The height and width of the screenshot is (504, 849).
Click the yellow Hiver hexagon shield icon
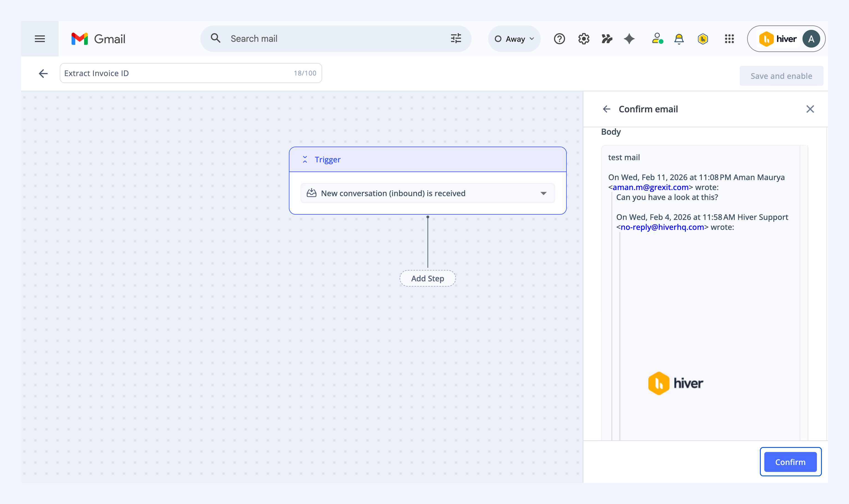click(x=703, y=39)
